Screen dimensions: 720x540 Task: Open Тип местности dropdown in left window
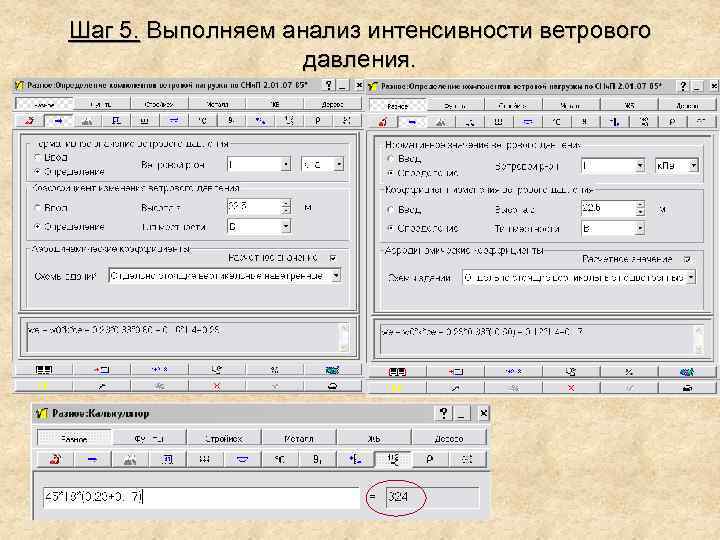tap(286, 226)
